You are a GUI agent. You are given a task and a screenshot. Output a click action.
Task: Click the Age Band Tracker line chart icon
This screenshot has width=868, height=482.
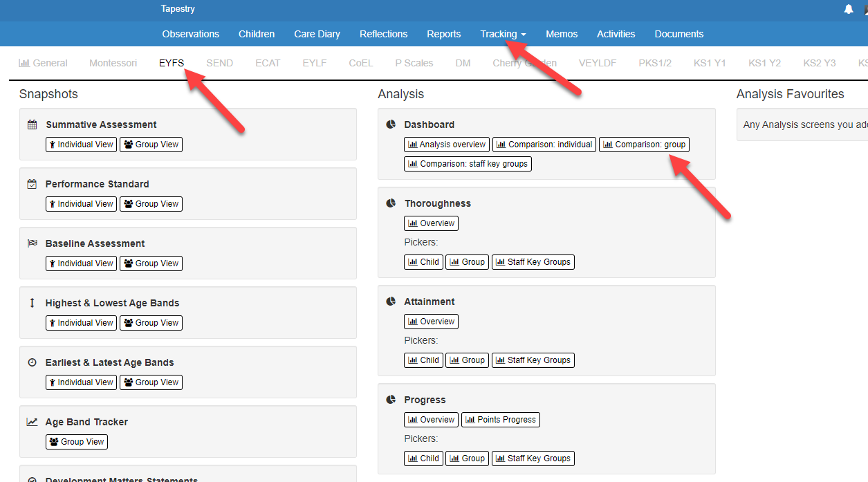32,422
